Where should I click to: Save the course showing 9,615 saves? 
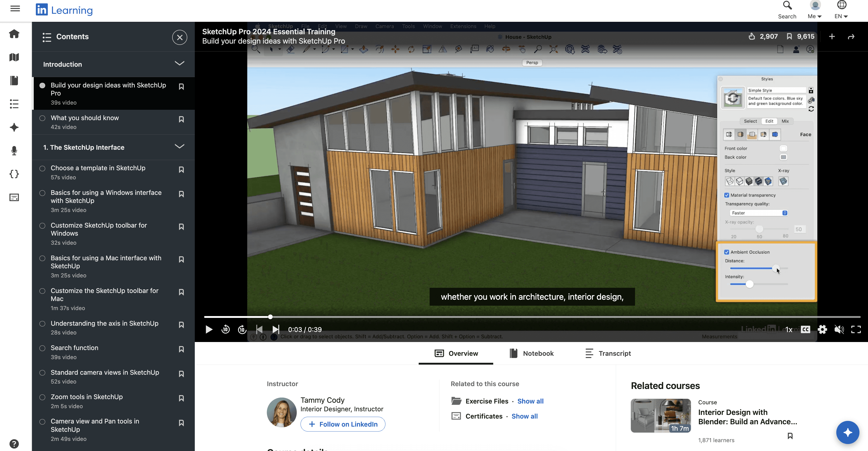(x=800, y=36)
